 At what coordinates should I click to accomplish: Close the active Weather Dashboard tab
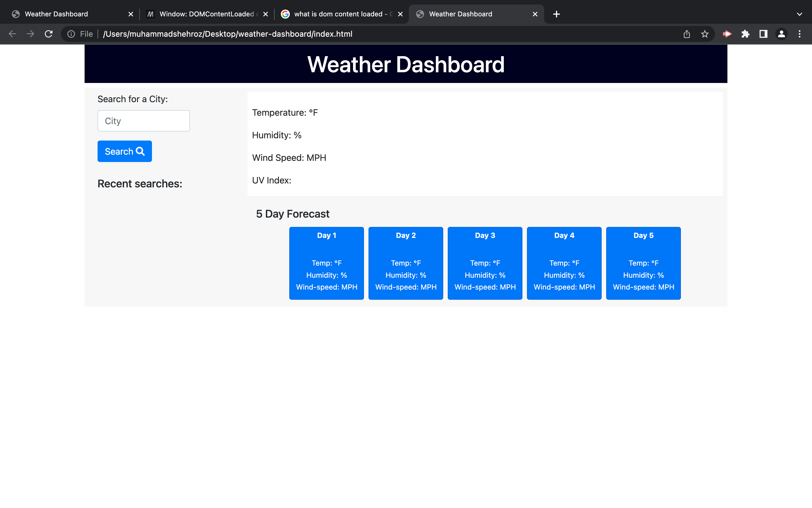535,14
